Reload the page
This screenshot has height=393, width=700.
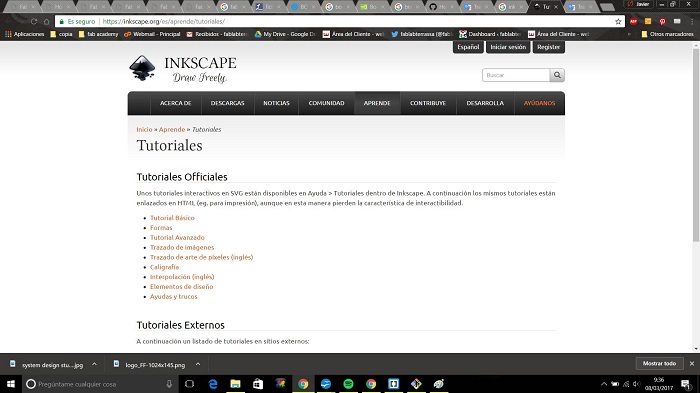(34, 21)
